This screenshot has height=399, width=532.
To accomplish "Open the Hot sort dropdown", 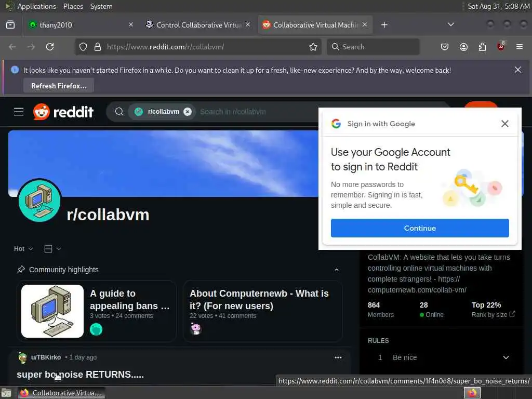I will pyautogui.click(x=23, y=249).
